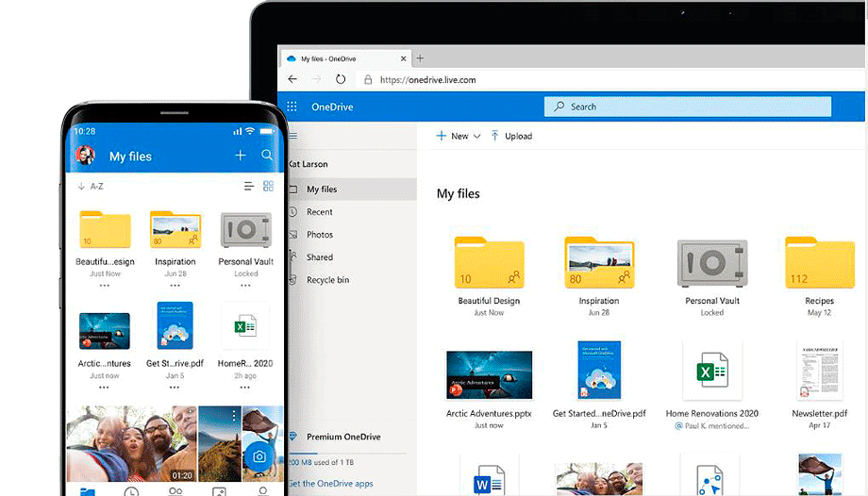Open the Recipes folder
The image size is (868, 496).
point(819,262)
